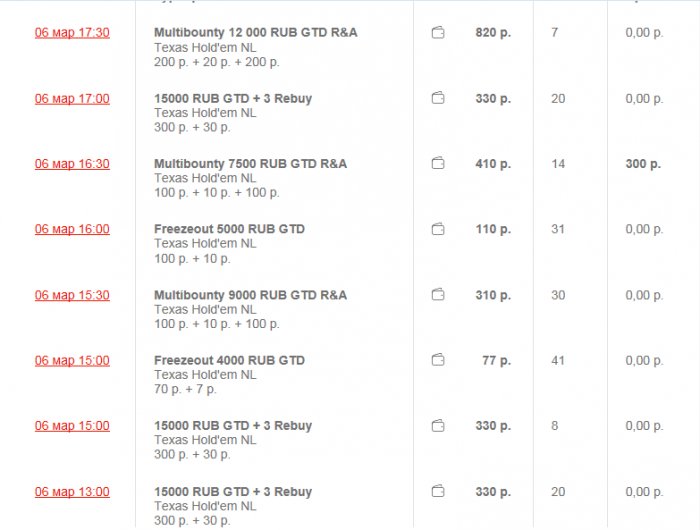Image resolution: width=700 pixels, height=530 pixels.
Task: Click the Multibounty 7500 RUB GTD R&A title
Action: (250, 164)
